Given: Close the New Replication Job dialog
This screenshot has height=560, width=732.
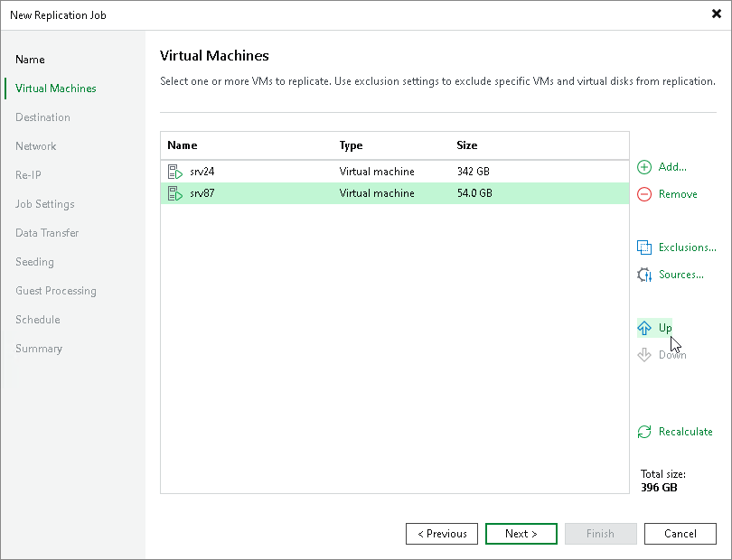Looking at the screenshot, I should 716,14.
